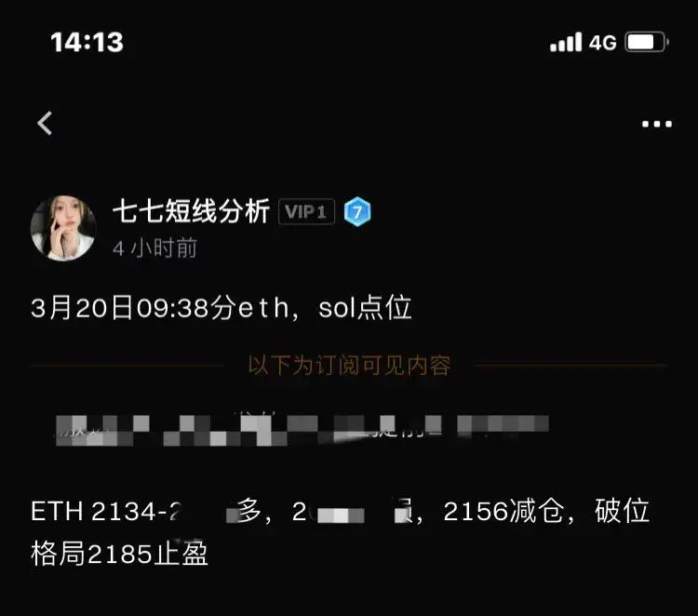Select the post title 3月20日09:38分eth，sol点位

pos(221,308)
